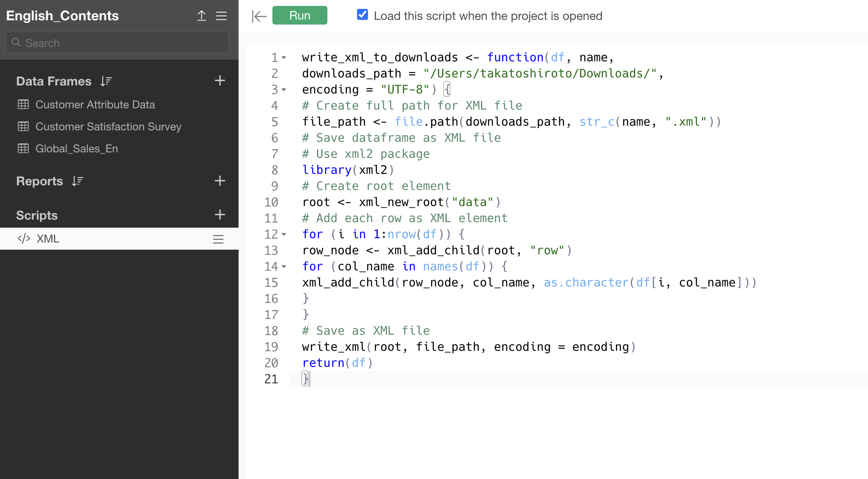The width and height of the screenshot is (868, 479).
Task: Fold code at line 1 arrow
Action: [284, 57]
